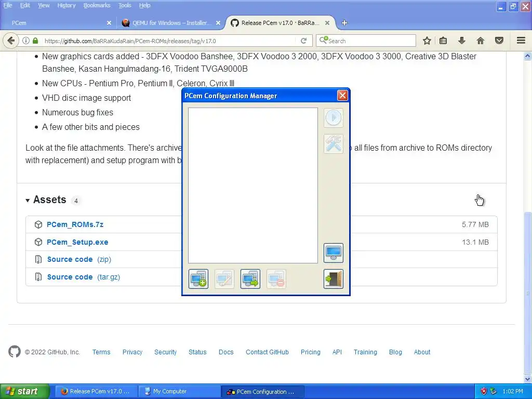Click the add new machine icon in PCem
The height and width of the screenshot is (399, 532).
point(198,279)
